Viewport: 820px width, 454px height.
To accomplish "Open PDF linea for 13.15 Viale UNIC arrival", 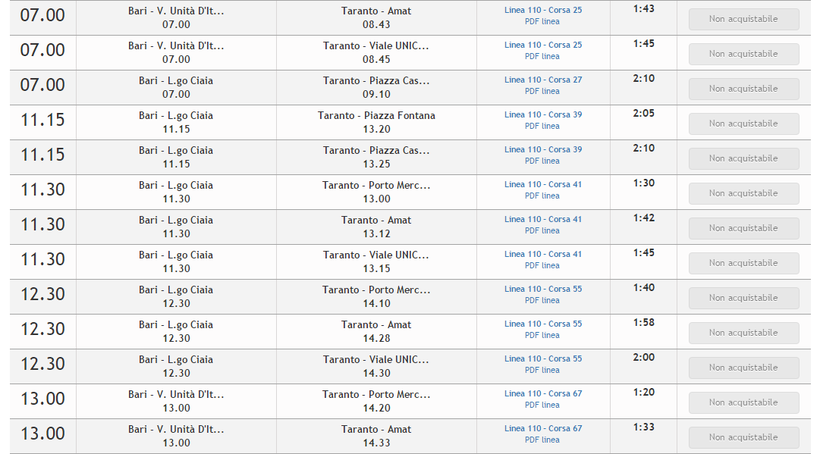I will [x=542, y=266].
